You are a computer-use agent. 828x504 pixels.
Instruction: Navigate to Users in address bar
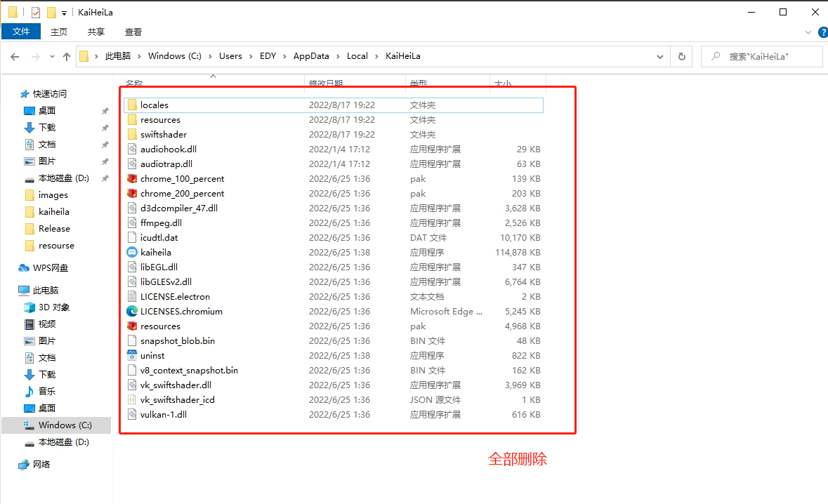[231, 56]
